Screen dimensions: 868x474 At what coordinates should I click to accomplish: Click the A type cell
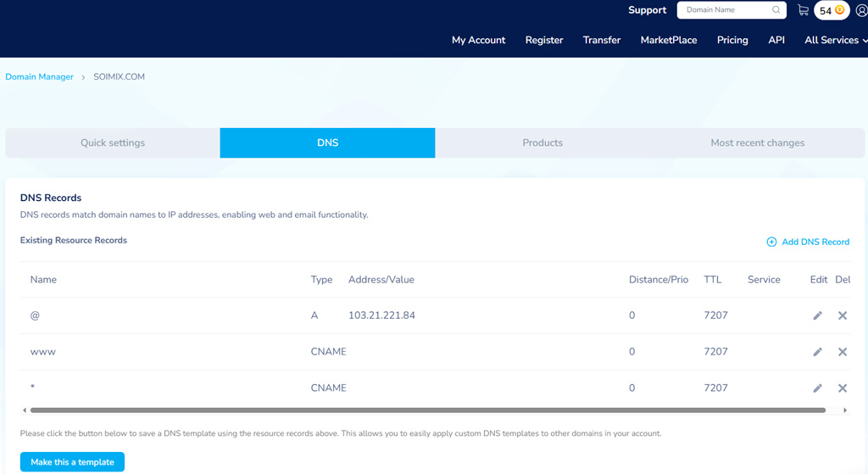[314, 315]
